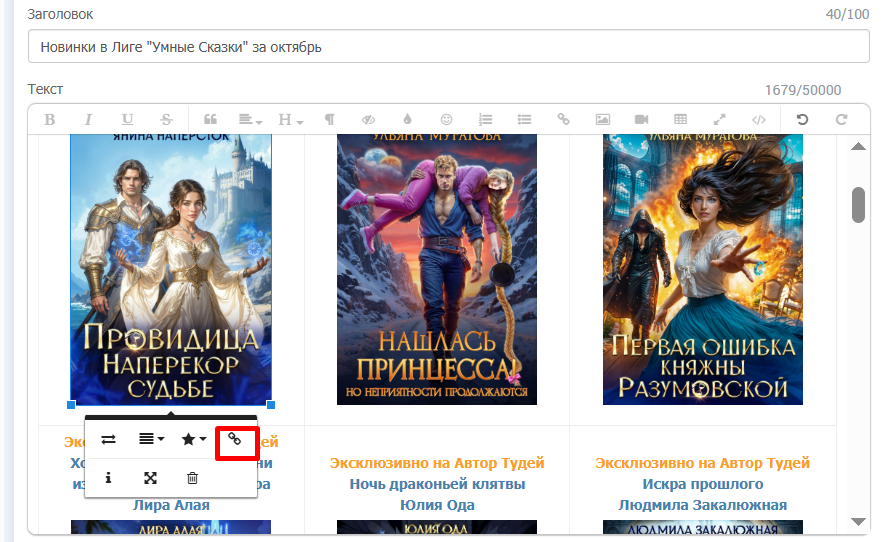Insert a table from the toolbar
This screenshot has height=542, width=882.
coord(680,119)
